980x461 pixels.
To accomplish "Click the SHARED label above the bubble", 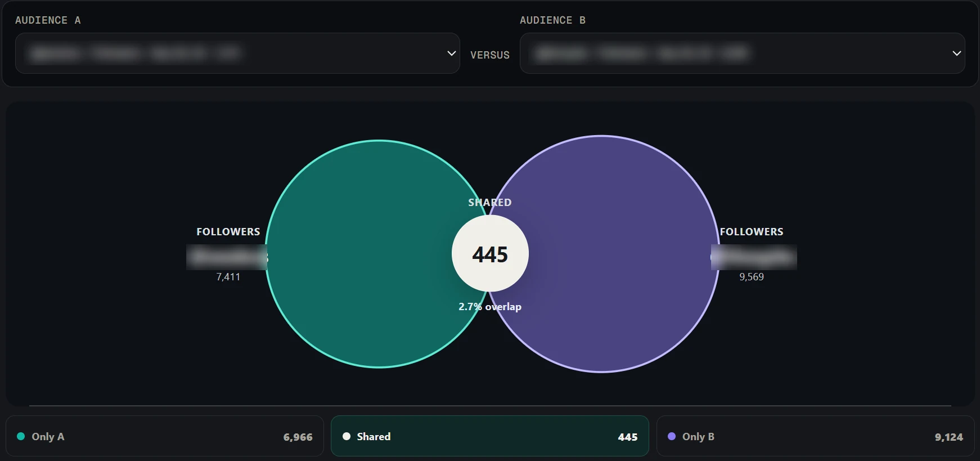I will click(490, 203).
